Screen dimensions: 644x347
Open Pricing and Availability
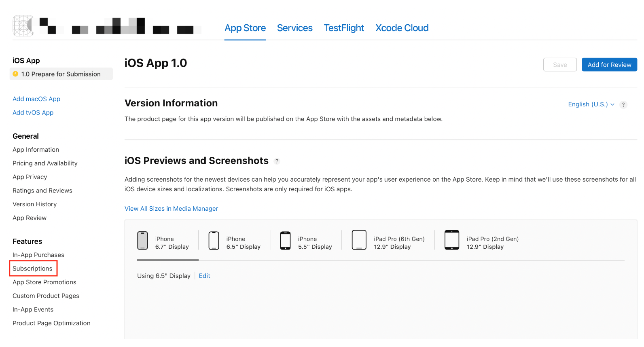click(x=45, y=163)
